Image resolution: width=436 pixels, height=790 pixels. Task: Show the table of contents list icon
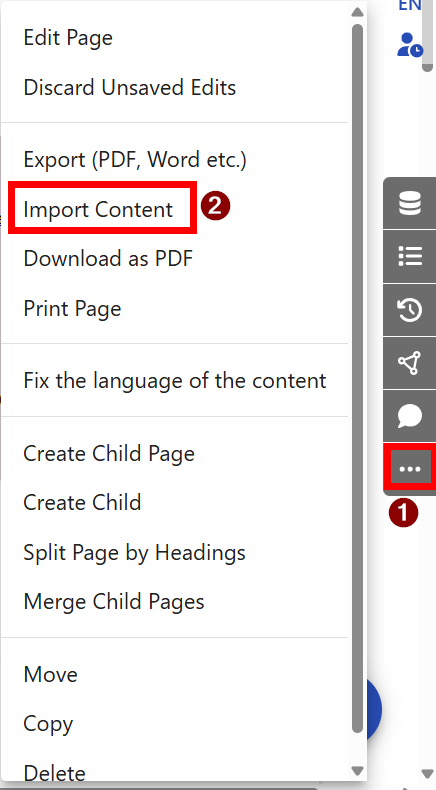pos(410,256)
